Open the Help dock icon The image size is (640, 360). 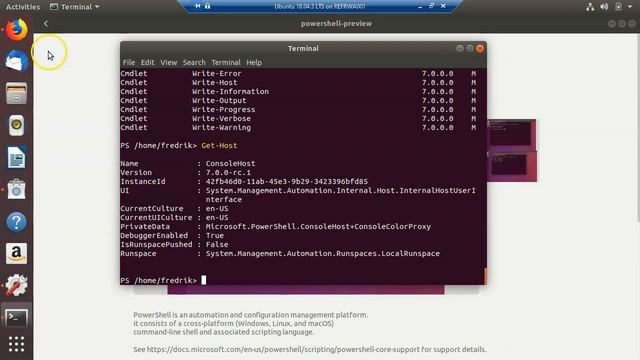point(16,222)
